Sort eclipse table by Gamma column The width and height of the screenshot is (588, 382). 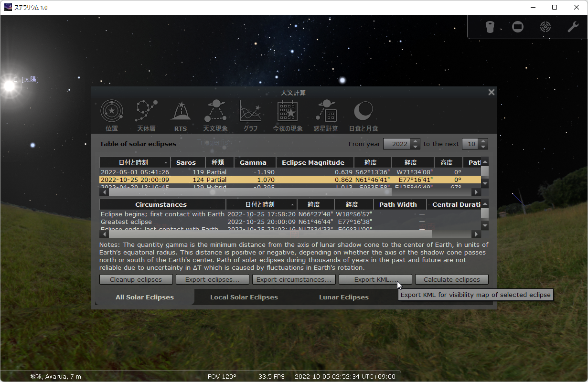click(255, 162)
